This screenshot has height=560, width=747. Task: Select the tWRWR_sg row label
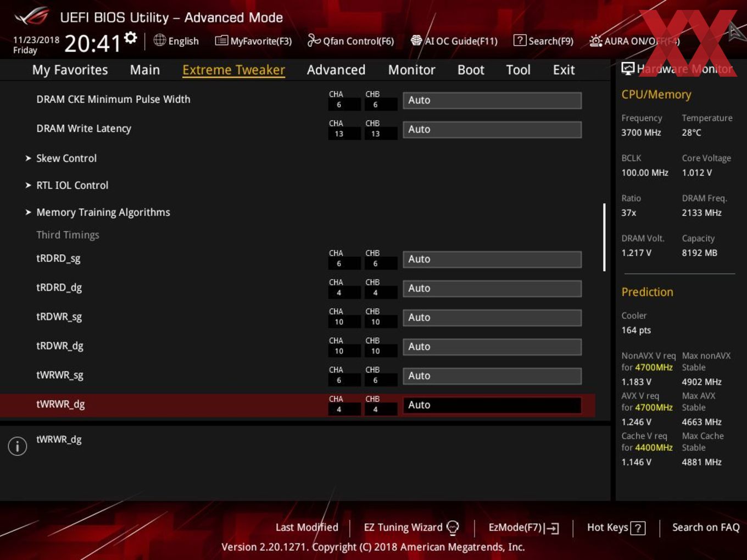(x=60, y=375)
